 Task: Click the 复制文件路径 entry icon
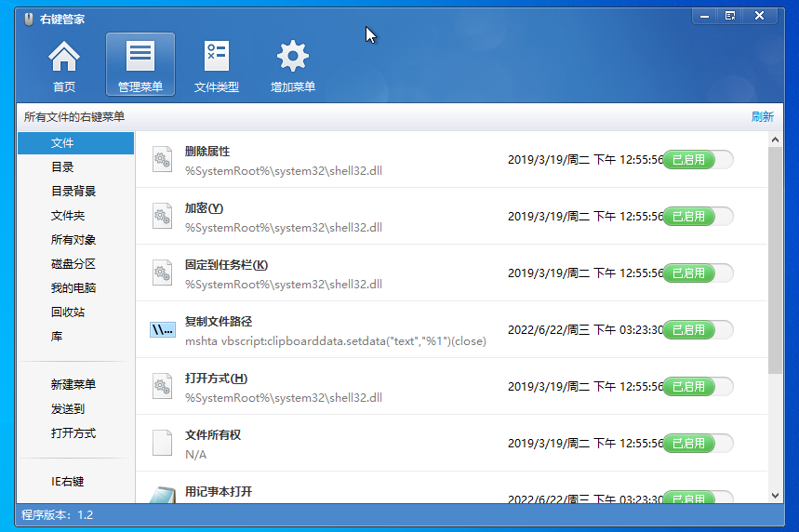(162, 330)
